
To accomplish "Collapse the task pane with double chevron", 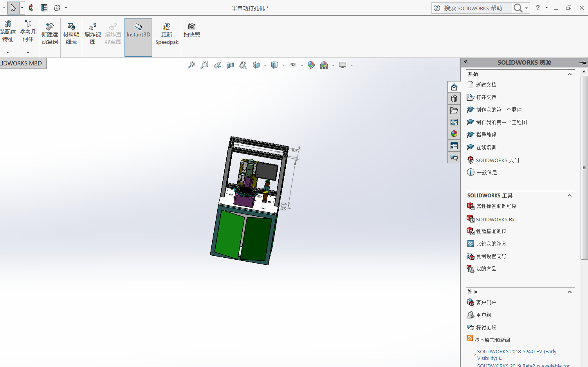I will (466, 61).
